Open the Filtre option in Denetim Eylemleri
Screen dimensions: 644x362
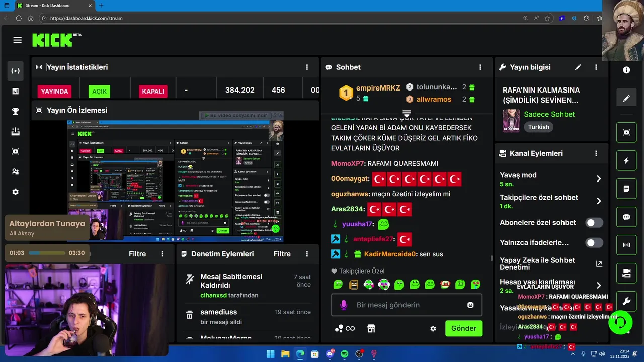[x=282, y=254]
